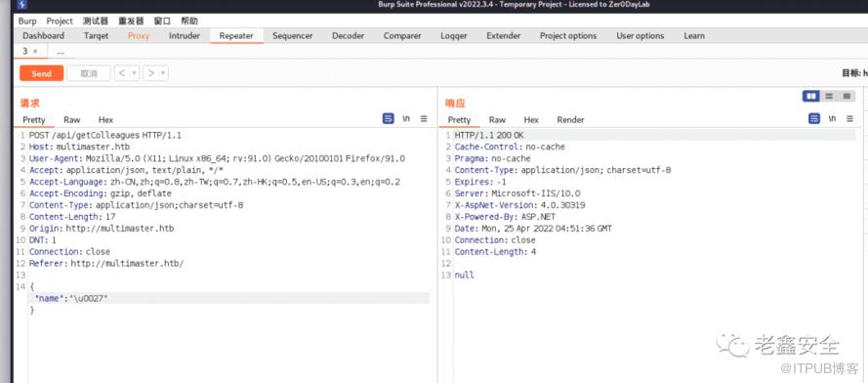
Task: Open the 帮助 menu
Action: (189, 21)
